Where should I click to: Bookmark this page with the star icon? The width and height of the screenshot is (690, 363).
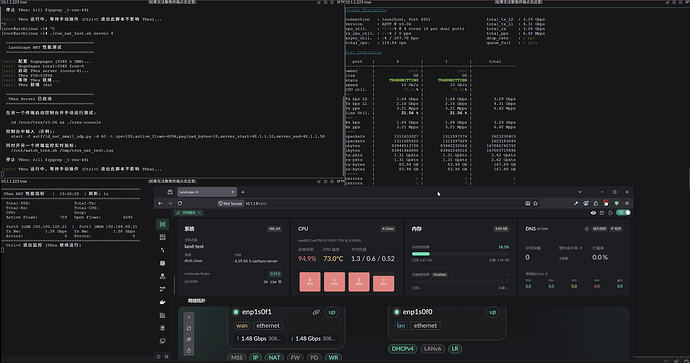(x=536, y=203)
